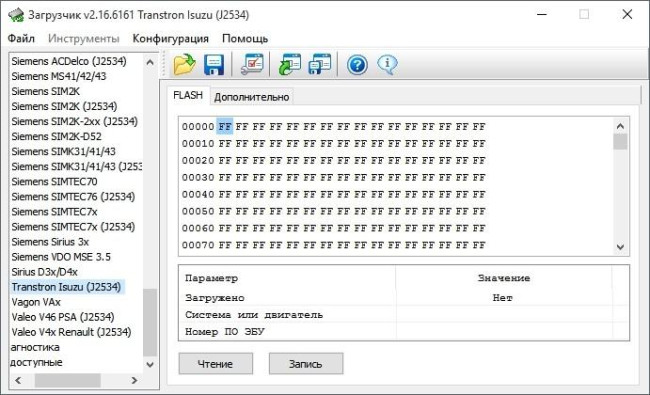
Task: Click the application icon in title bar
Action: click(16, 15)
